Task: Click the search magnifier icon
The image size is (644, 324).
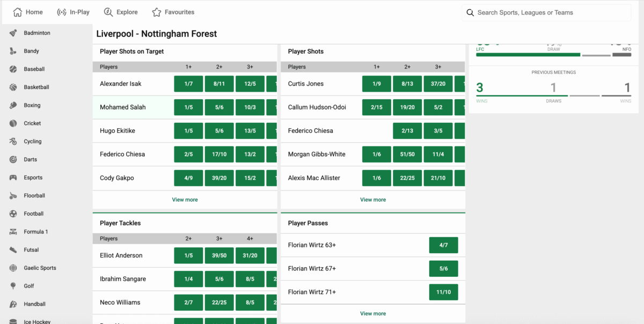Action: (470, 13)
